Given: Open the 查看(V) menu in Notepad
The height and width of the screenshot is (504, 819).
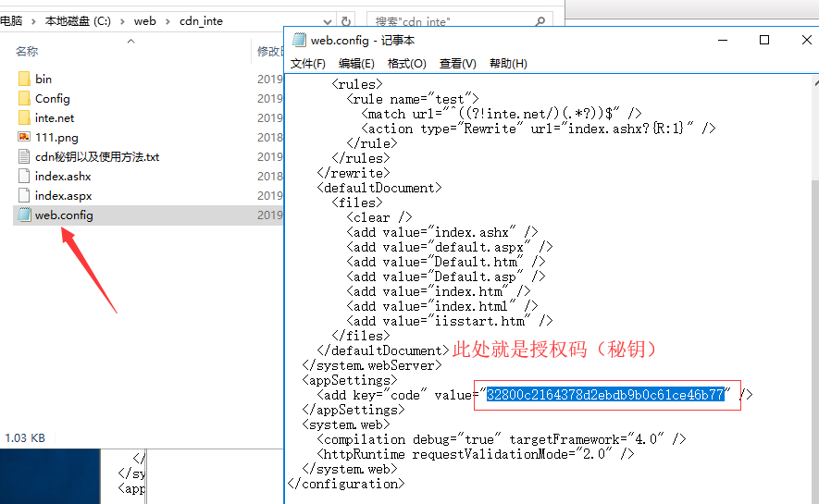Looking at the screenshot, I should pos(457,64).
